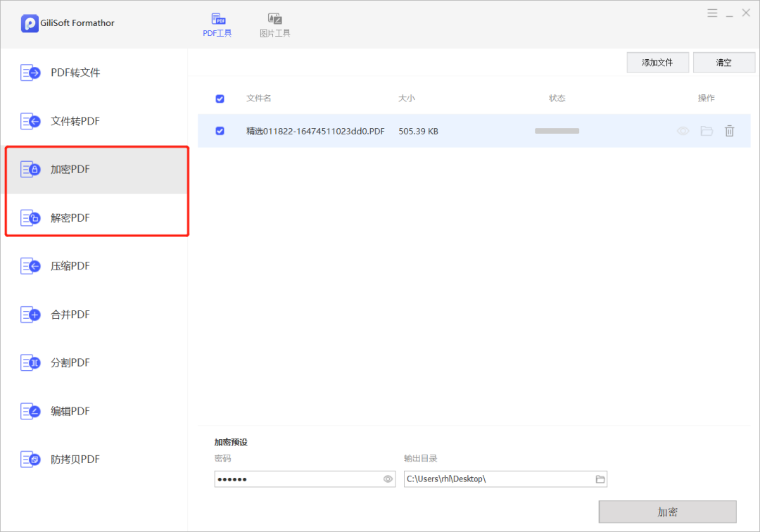Image resolution: width=760 pixels, height=532 pixels.
Task: Uncheck the select-all checkbox in header
Action: 220,99
